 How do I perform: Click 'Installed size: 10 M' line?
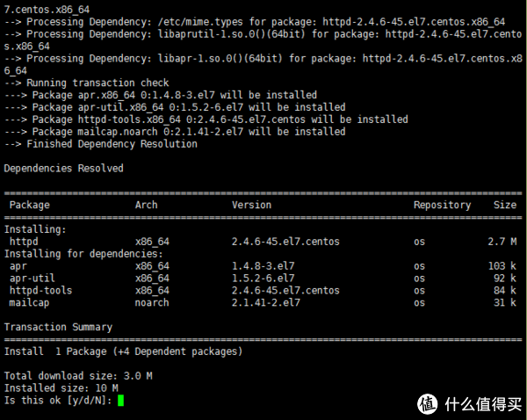61,388
